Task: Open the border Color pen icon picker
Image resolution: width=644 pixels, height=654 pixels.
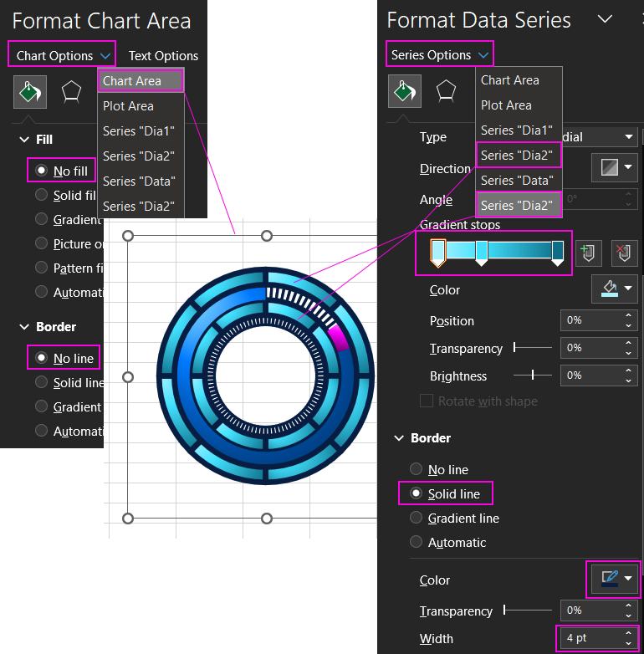Action: (x=615, y=579)
